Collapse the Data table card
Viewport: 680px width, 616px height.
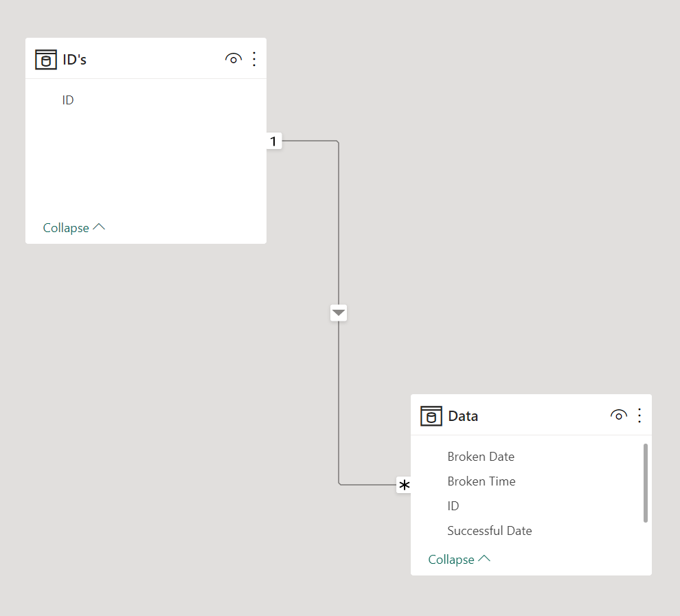(x=460, y=559)
